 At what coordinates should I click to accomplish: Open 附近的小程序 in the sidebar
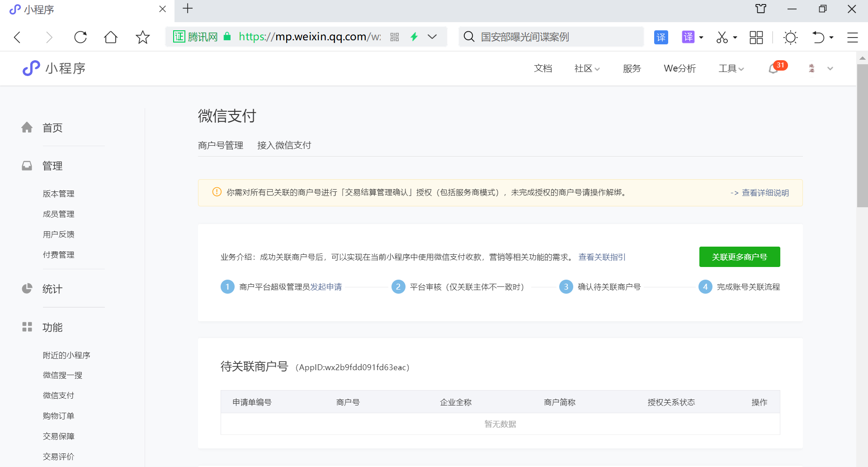(x=66, y=355)
